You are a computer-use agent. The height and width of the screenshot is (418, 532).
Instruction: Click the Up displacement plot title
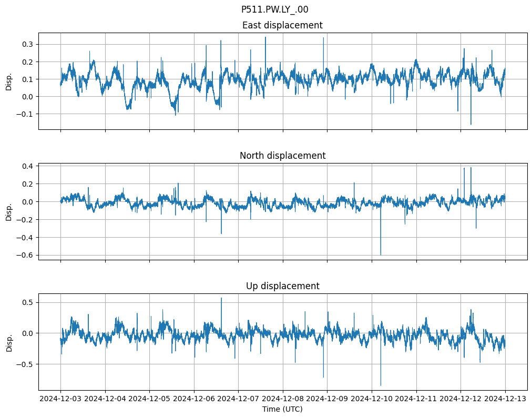pos(282,286)
